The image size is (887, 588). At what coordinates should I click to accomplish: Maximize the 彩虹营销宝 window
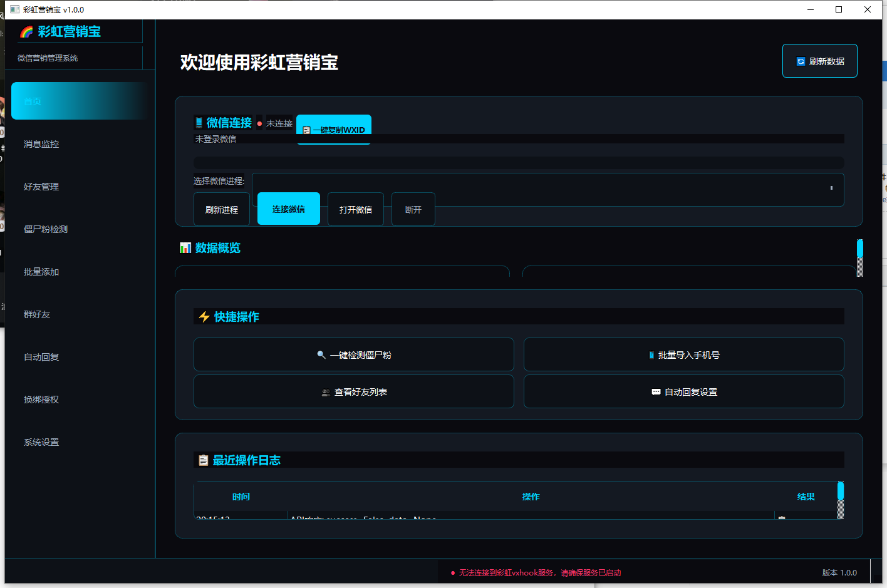pyautogui.click(x=839, y=9)
